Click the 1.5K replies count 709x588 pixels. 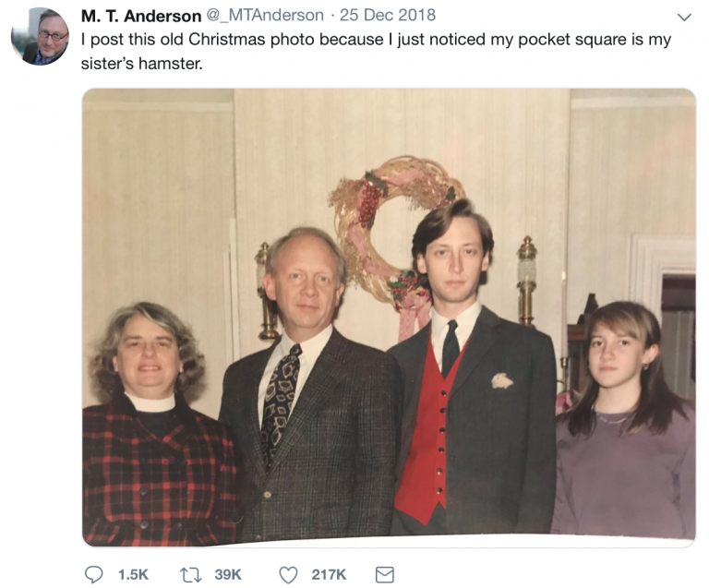pos(133,574)
